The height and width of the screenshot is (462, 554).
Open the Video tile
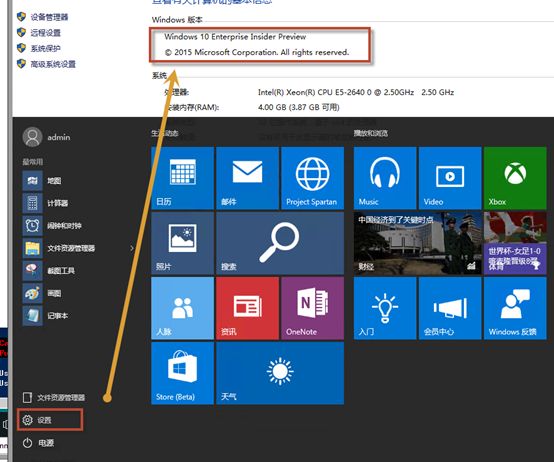tap(450, 178)
